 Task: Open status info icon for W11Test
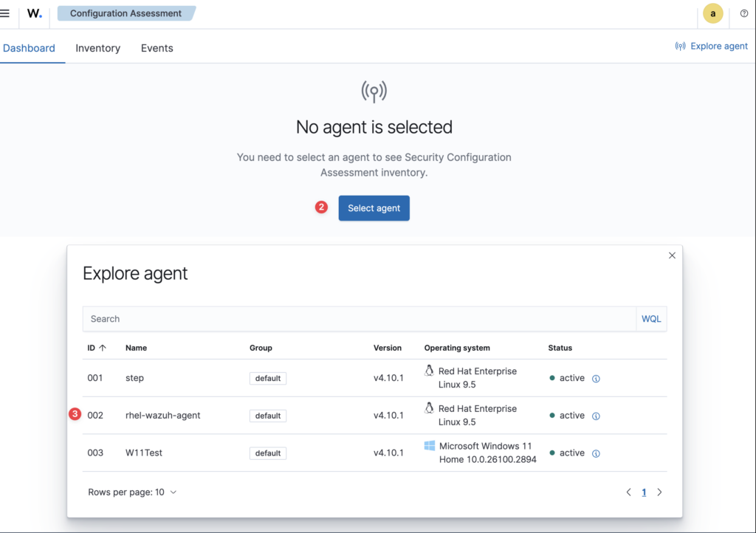pos(596,454)
